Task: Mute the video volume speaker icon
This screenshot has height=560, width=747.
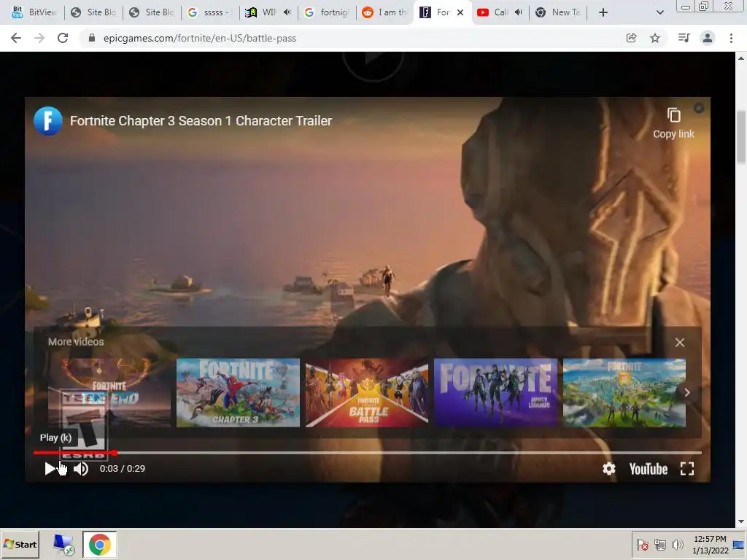Action: coord(81,469)
